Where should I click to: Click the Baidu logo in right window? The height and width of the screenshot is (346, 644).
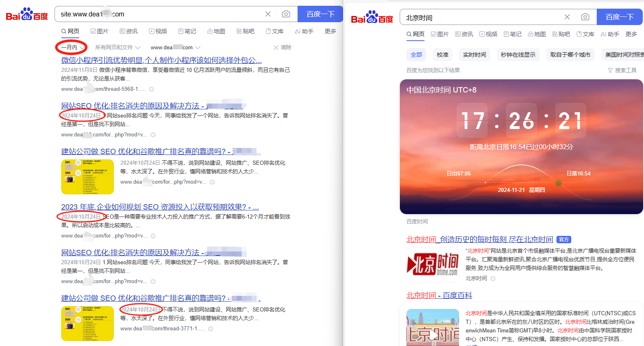tap(372, 17)
